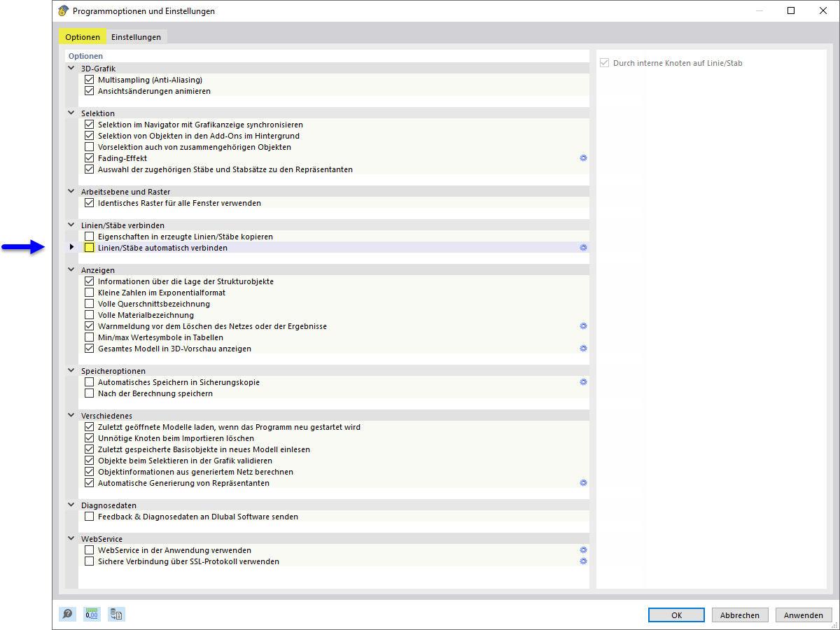This screenshot has height=630, width=840.
Task: Disable Multisampling (Anti-Aliasing)
Action: point(89,79)
